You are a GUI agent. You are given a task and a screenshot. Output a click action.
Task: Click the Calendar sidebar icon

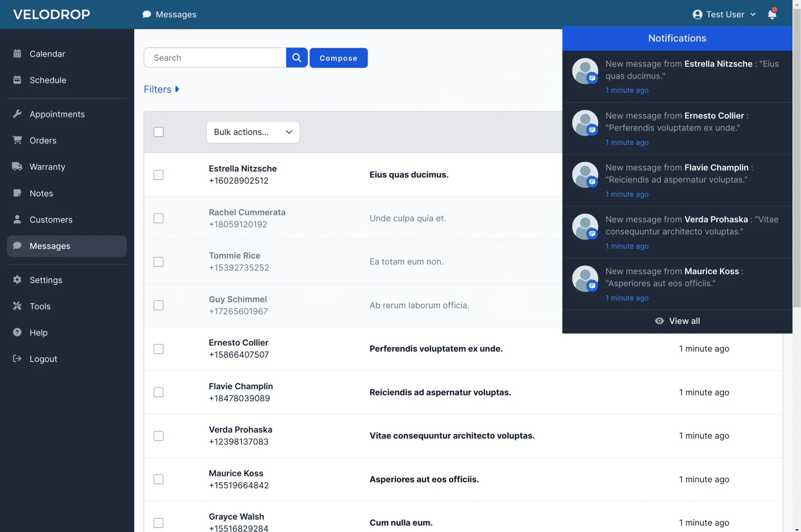[17, 54]
